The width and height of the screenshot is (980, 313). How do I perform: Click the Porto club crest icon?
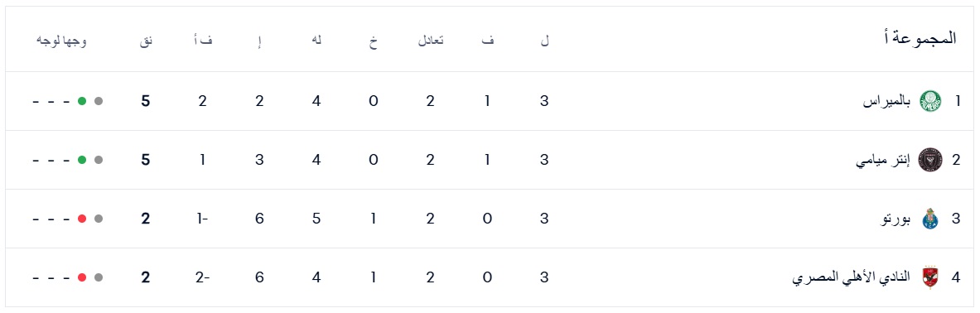(x=930, y=219)
